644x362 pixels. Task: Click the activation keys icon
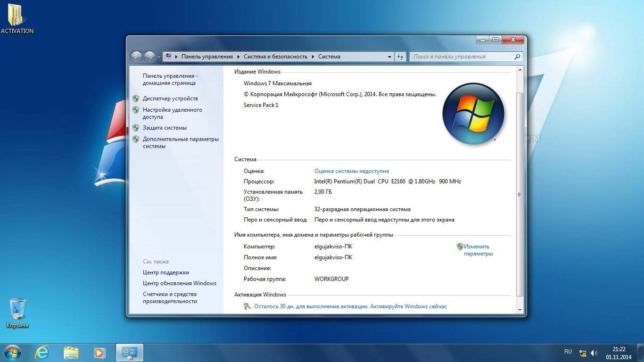click(247, 306)
